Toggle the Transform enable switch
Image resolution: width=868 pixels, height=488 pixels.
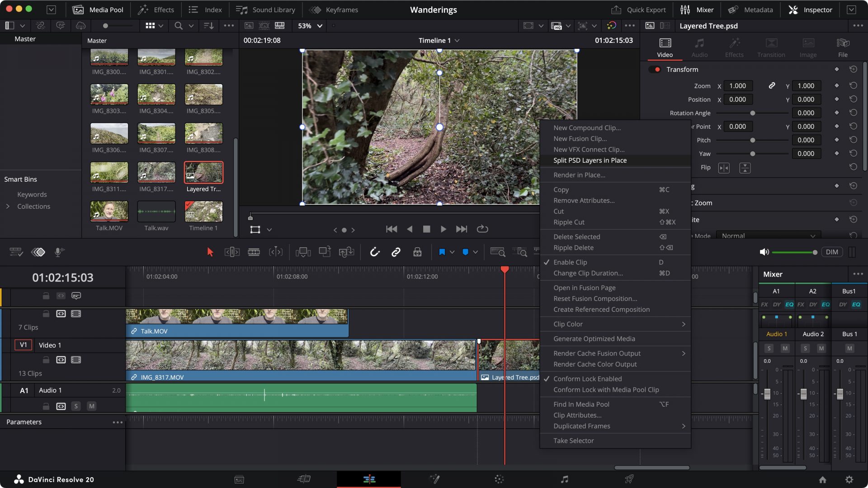coord(655,70)
